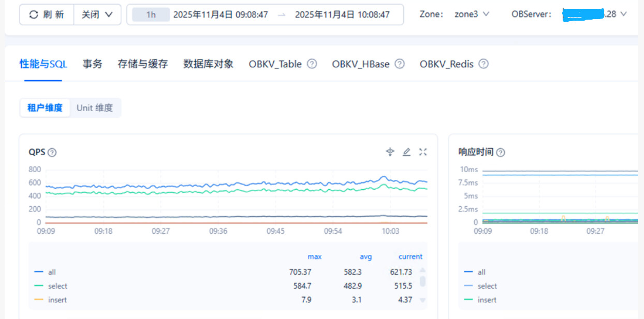The height and width of the screenshot is (319, 644).
Task: Open the 存储与缓存 tab
Action: [143, 64]
